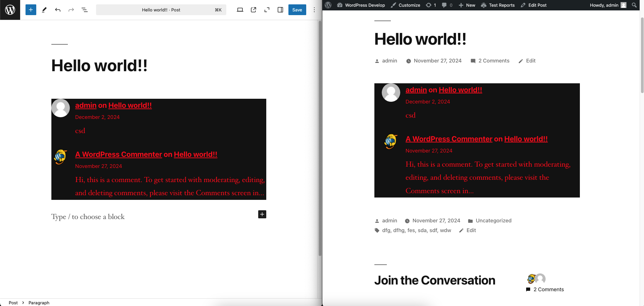644x306 pixels.
Task: Undo the last editor change
Action: click(58, 10)
